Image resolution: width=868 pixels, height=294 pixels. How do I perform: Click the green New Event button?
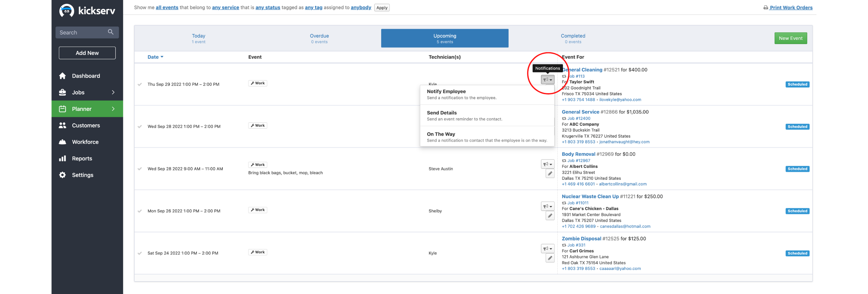coord(790,38)
